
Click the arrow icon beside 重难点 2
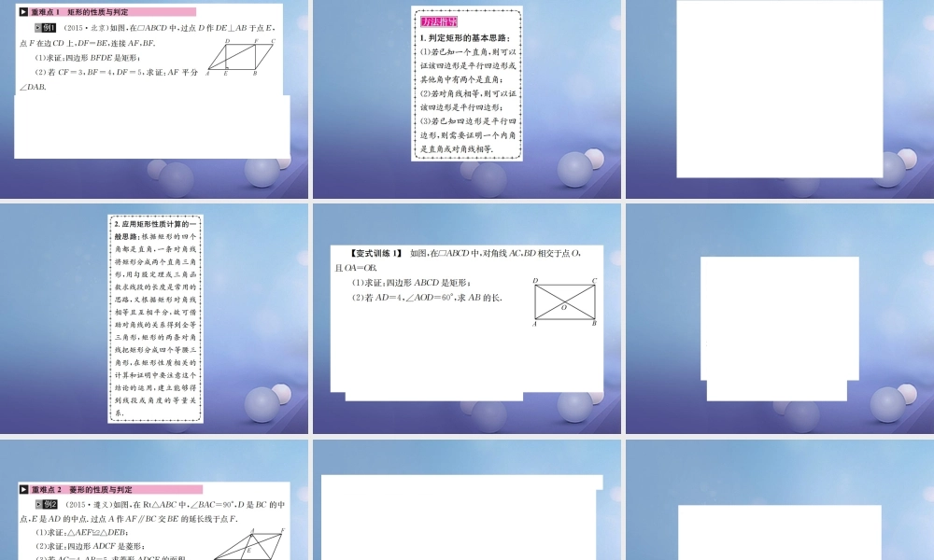click(23, 489)
